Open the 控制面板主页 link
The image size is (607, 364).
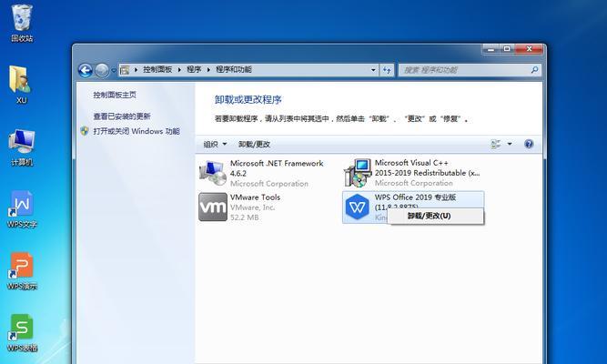pyautogui.click(x=115, y=95)
